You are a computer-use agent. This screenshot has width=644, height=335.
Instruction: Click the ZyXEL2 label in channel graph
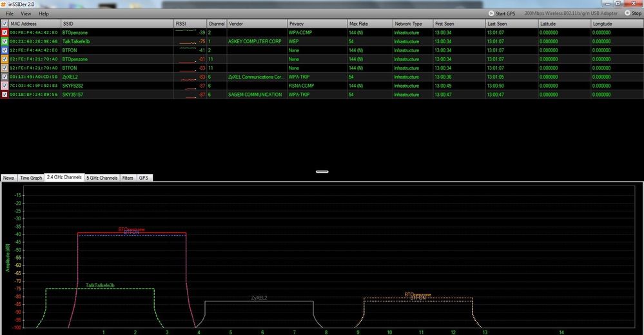(x=259, y=298)
